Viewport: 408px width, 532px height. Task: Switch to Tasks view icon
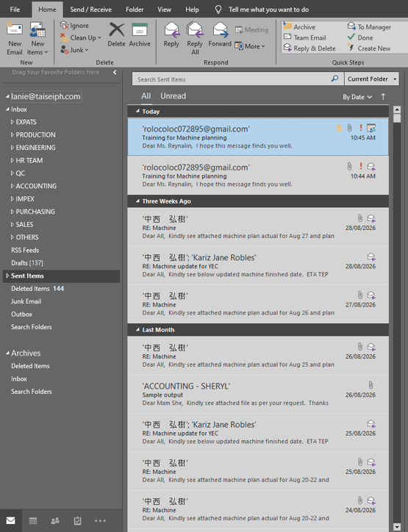point(77,521)
